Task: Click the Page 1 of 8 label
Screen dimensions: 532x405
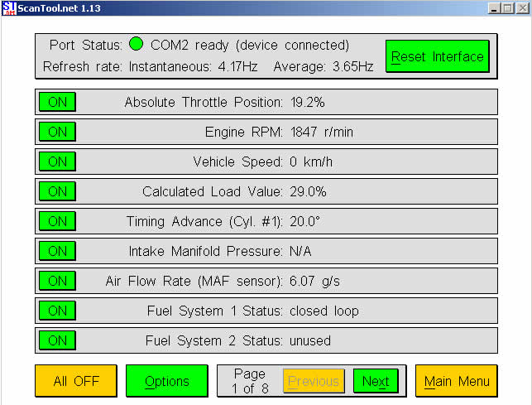Action: 249,381
